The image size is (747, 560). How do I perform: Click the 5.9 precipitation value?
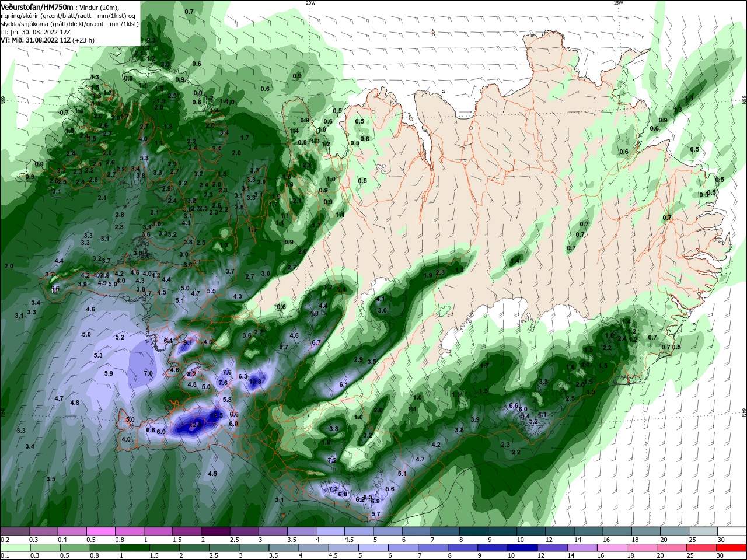109,373
